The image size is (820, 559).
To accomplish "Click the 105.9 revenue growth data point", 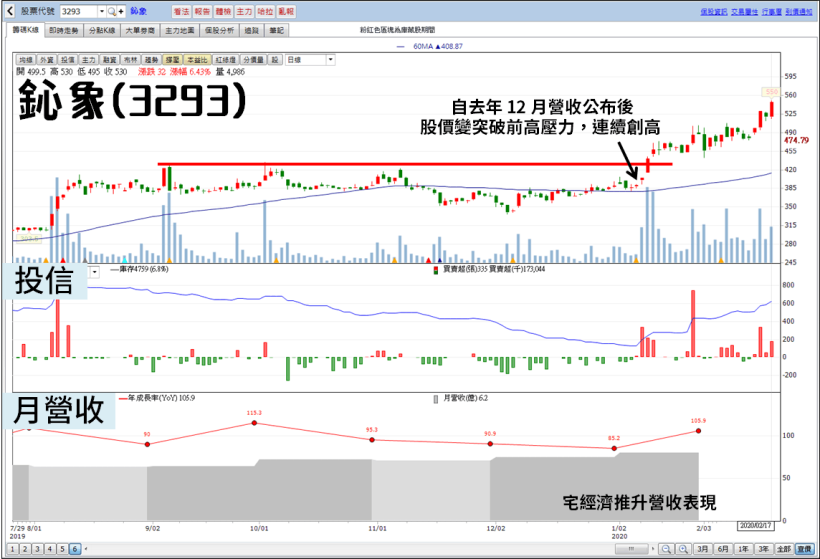I will [699, 431].
